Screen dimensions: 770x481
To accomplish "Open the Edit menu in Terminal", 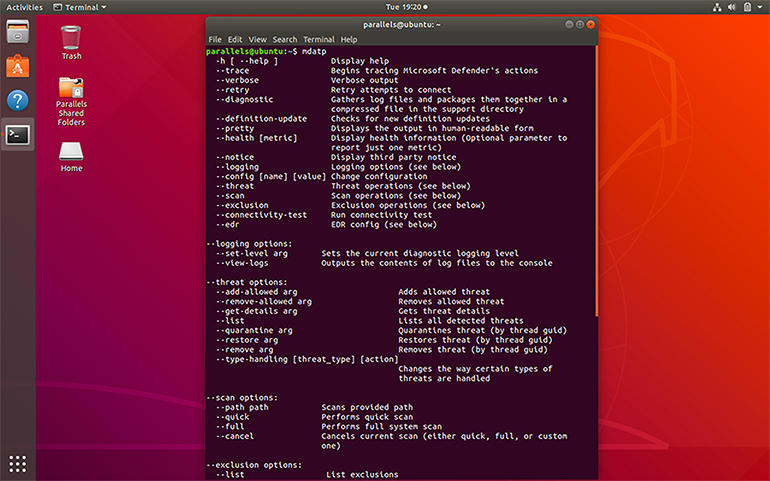I will point(235,39).
